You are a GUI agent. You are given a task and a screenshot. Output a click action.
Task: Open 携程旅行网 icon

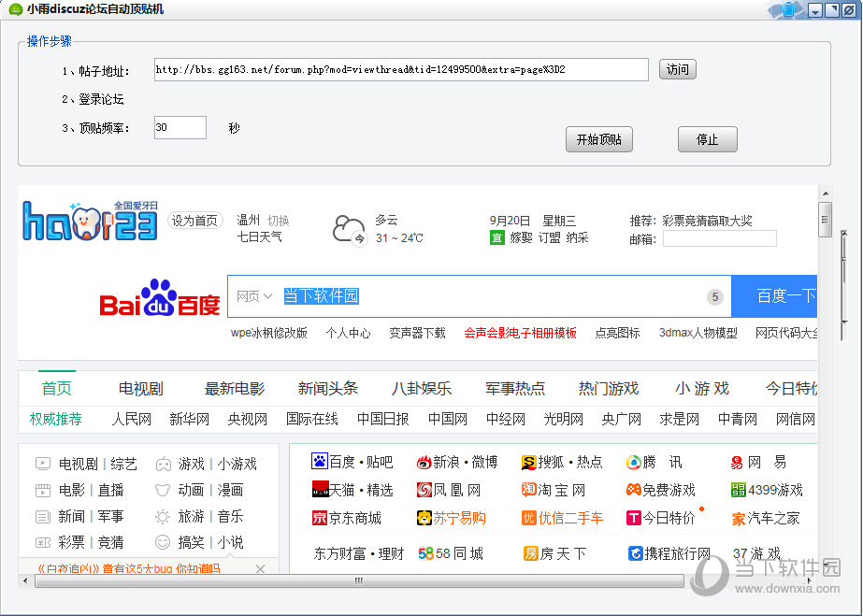tap(635, 553)
